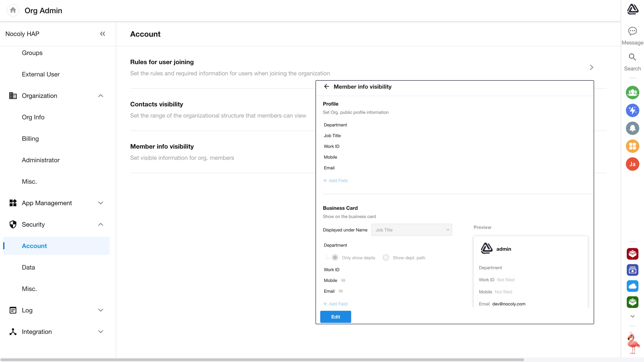Open the Billing sidebar item

[x=30, y=139]
